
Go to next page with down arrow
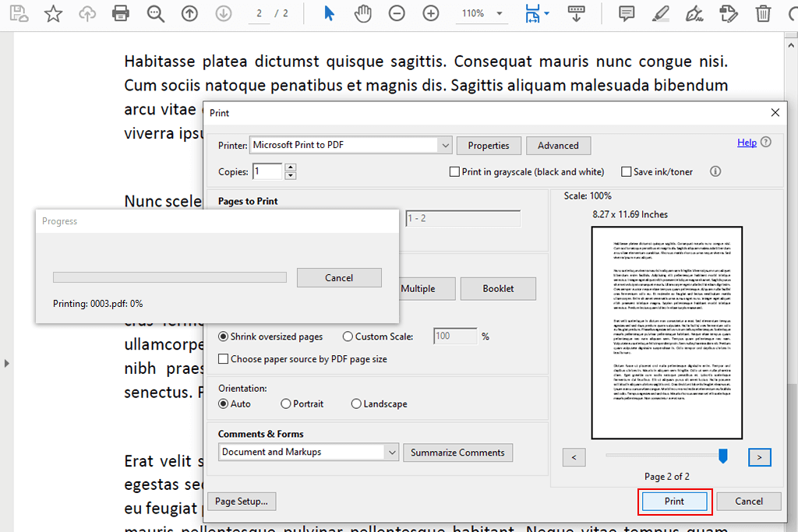pyautogui.click(x=224, y=13)
